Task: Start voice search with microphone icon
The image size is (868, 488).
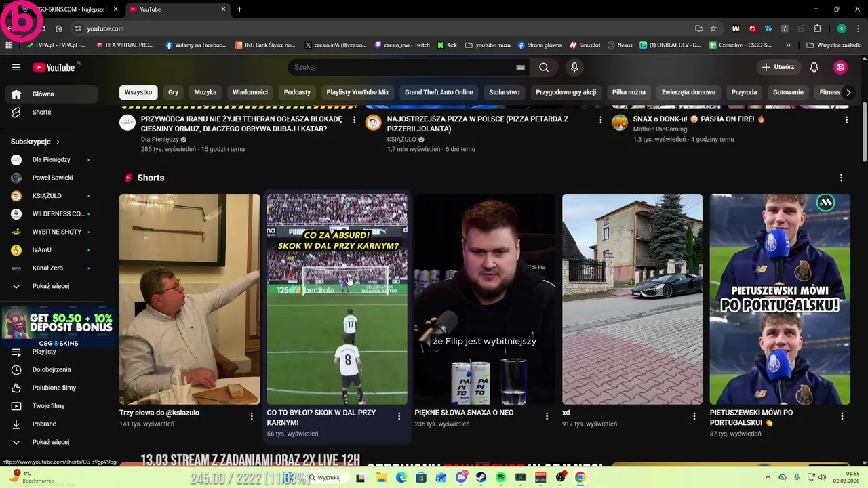Action: coord(574,67)
